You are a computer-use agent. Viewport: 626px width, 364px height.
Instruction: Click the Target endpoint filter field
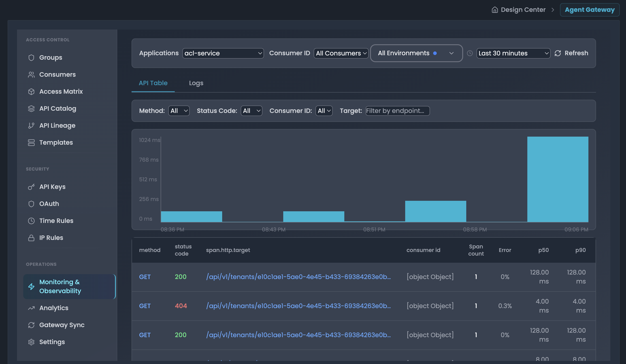[x=397, y=111]
